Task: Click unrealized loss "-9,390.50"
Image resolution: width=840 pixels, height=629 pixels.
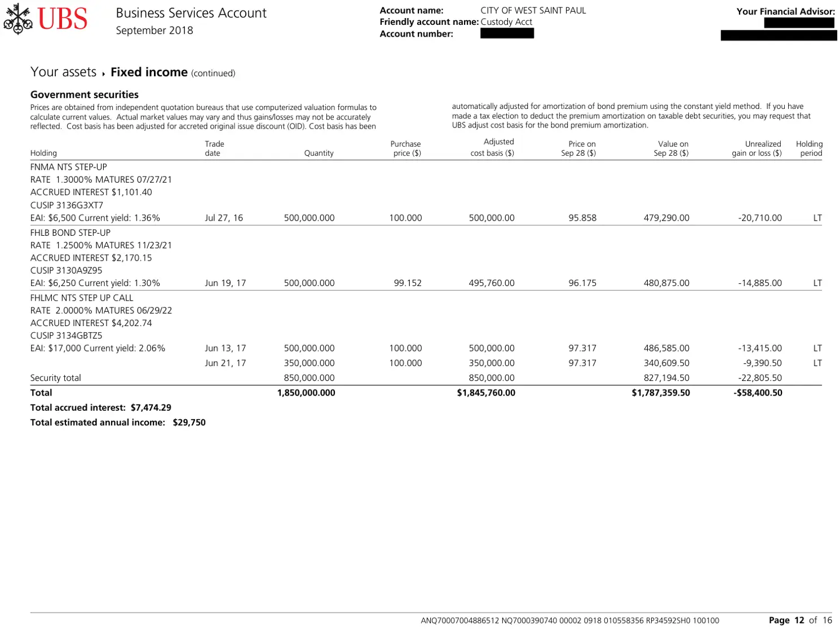Action: pyautogui.click(x=762, y=363)
